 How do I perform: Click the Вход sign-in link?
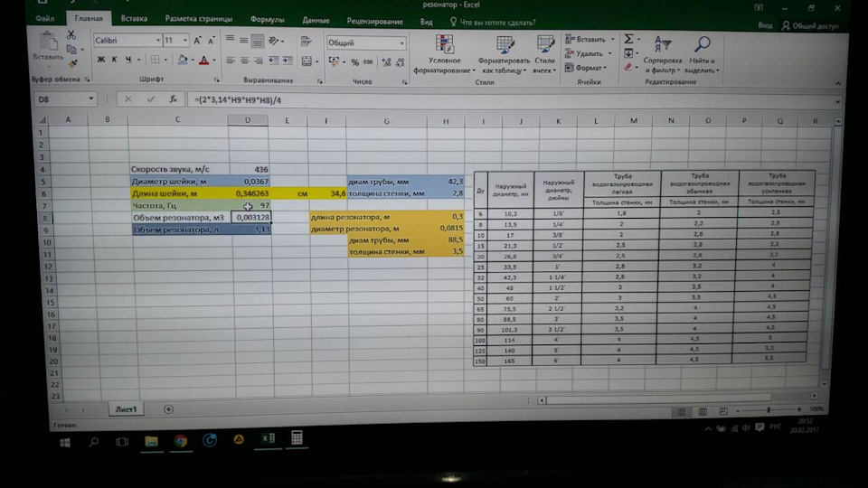765,25
